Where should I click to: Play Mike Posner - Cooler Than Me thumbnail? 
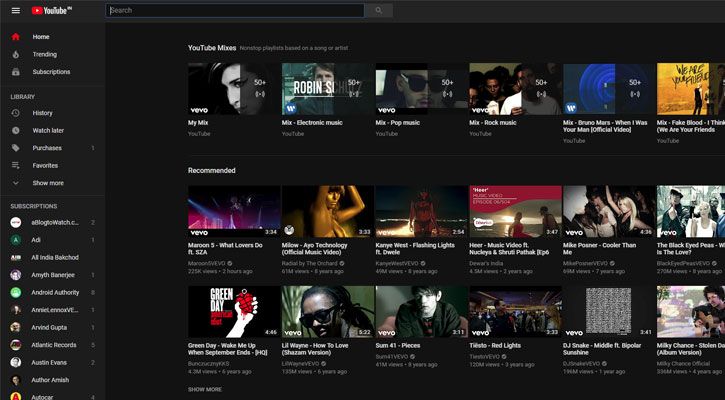tap(609, 211)
